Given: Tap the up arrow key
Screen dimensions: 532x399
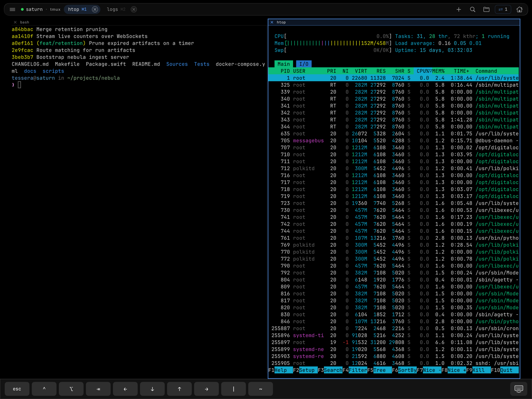Looking at the screenshot, I should [179, 389].
